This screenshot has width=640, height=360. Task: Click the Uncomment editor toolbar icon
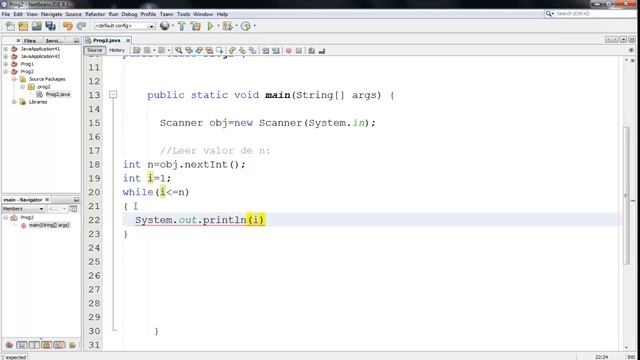(322, 51)
